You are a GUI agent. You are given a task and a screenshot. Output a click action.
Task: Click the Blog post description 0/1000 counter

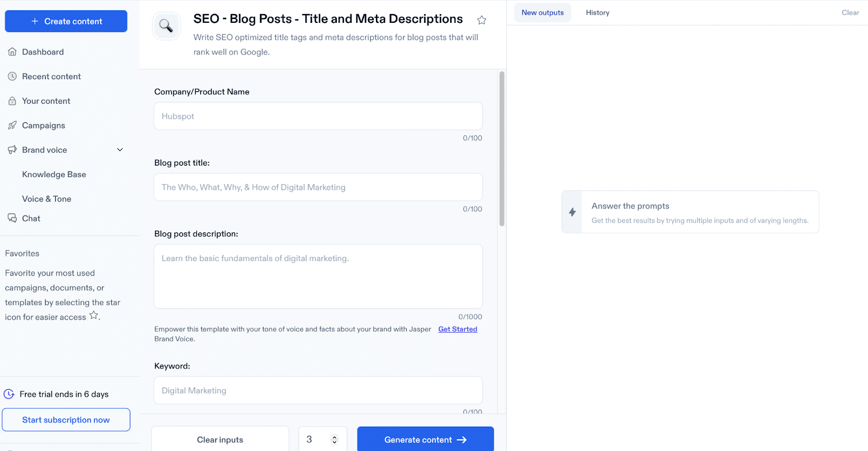pos(470,317)
